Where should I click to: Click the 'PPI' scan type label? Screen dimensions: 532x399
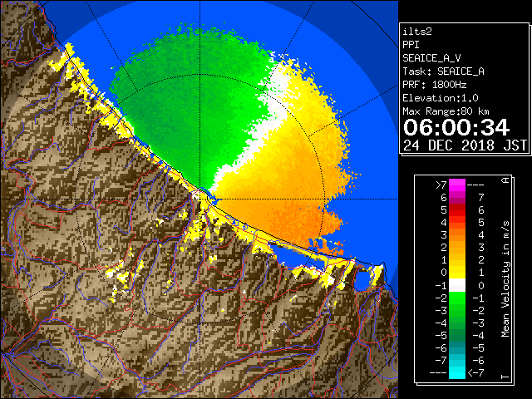(x=411, y=45)
